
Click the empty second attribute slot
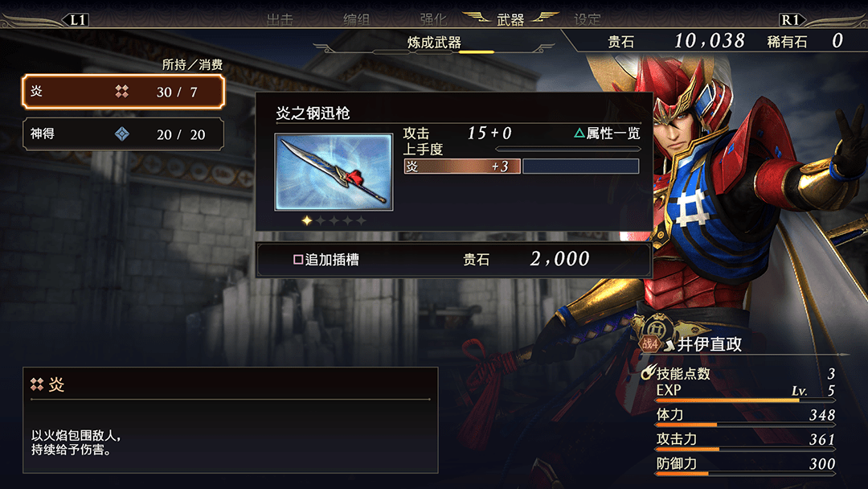[581, 166]
